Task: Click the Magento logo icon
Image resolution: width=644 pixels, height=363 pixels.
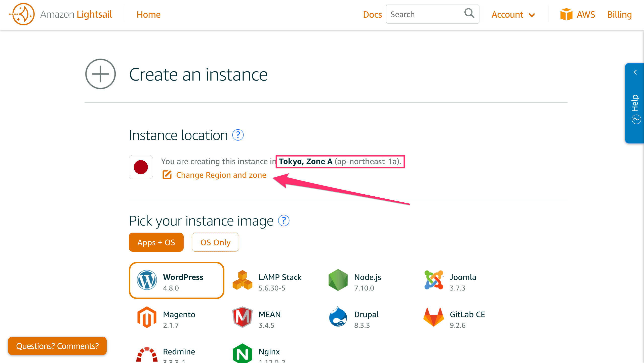Action: click(147, 317)
